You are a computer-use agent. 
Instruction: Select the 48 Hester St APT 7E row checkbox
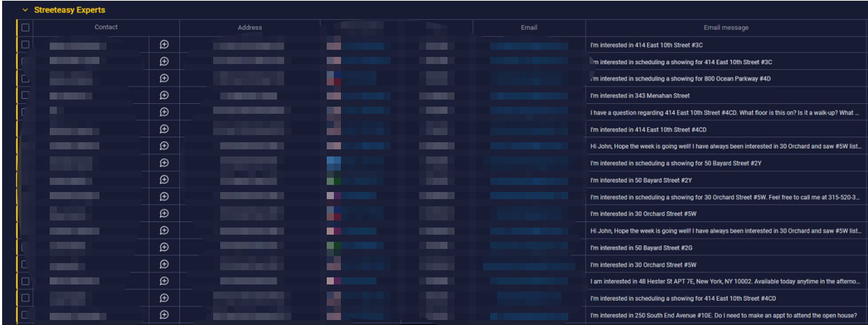[x=26, y=281]
